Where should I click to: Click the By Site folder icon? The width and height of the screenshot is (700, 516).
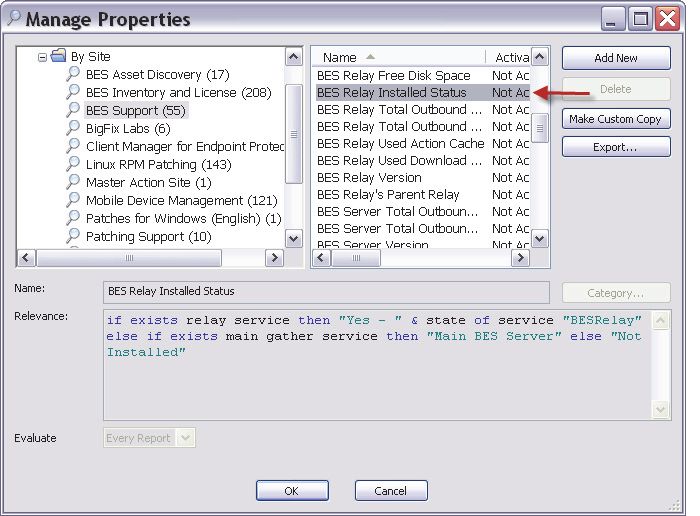[x=58, y=56]
